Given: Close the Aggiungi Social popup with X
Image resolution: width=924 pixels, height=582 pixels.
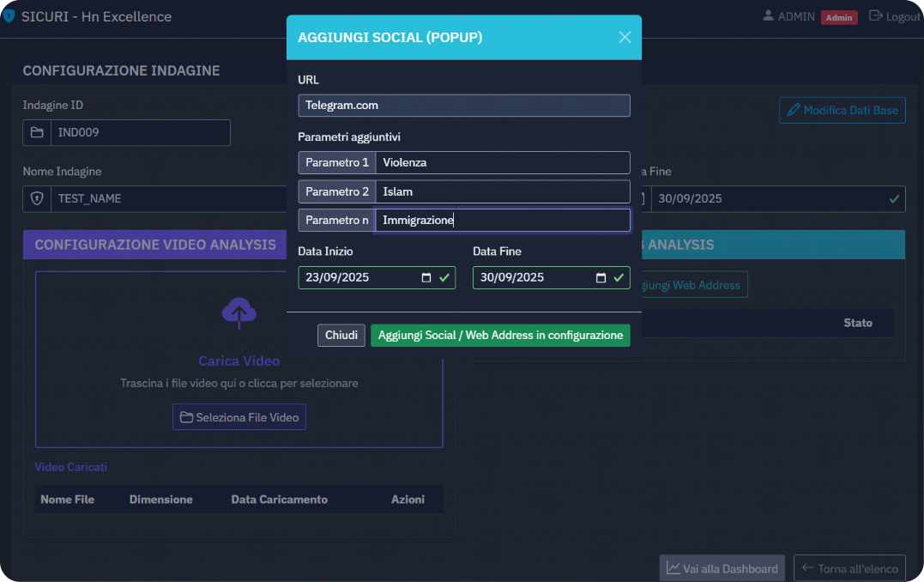Looking at the screenshot, I should tap(625, 37).
